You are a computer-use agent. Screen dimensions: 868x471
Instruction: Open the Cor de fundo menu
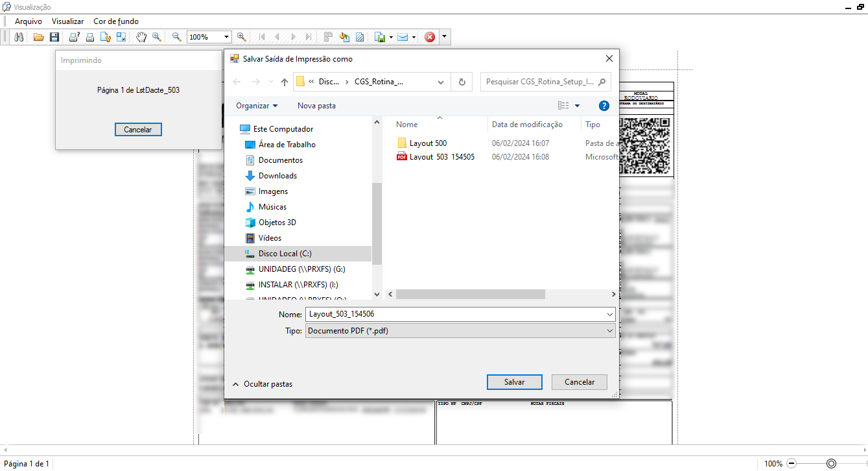tap(116, 21)
